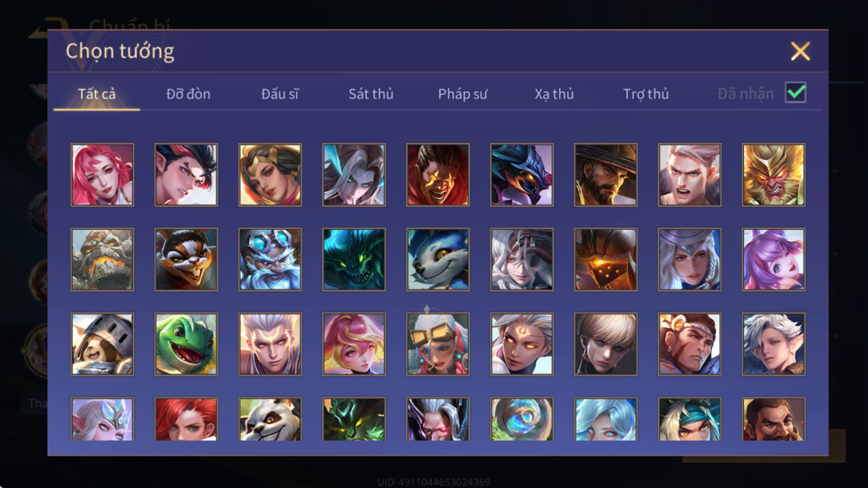The width and height of the screenshot is (868, 488).
Task: Switch to the Pháp sư tab
Action: pyautogui.click(x=463, y=94)
